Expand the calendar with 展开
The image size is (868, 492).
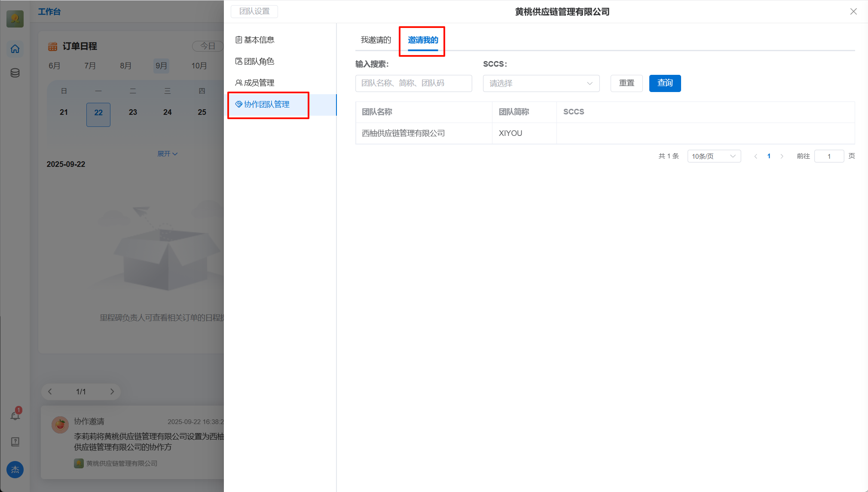(167, 154)
